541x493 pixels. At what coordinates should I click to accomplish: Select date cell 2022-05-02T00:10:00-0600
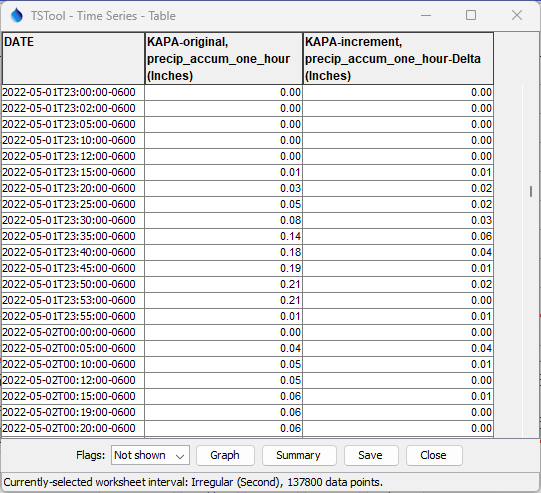tap(73, 364)
